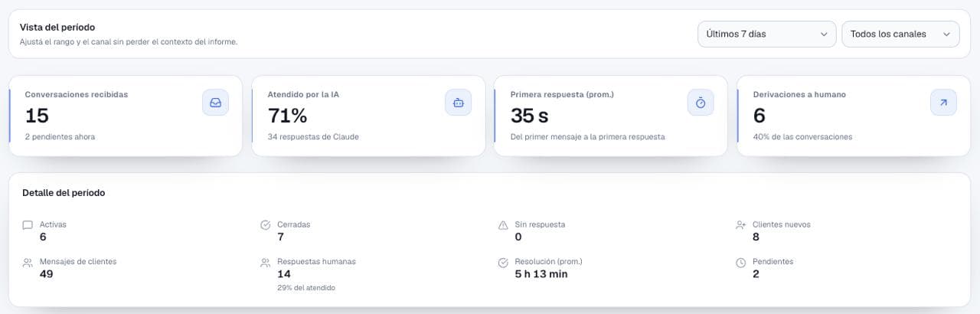The height and width of the screenshot is (314, 980).
Task: Click 'Del primer mensaje a la primera respuesta'
Action: coord(588,137)
